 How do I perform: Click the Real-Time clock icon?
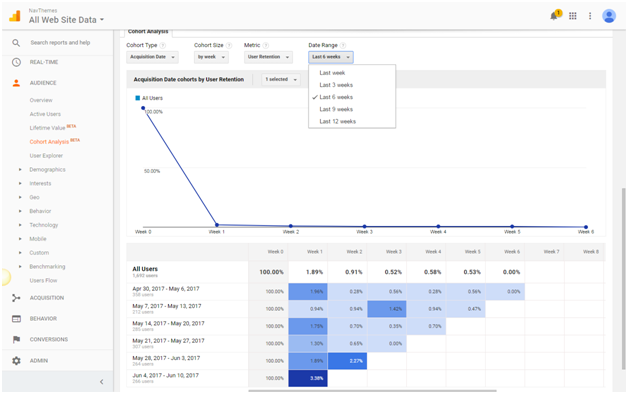pyautogui.click(x=16, y=62)
